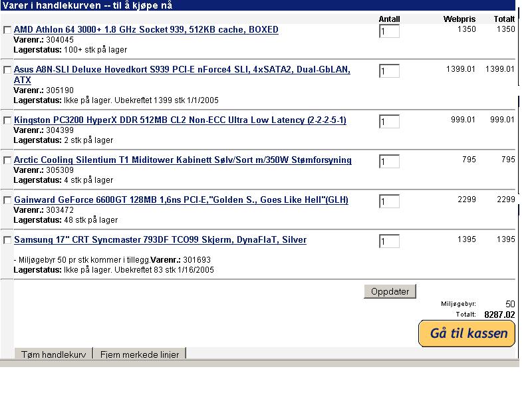
Task: Click the 2 stk på lager status
Action: click(x=88, y=140)
